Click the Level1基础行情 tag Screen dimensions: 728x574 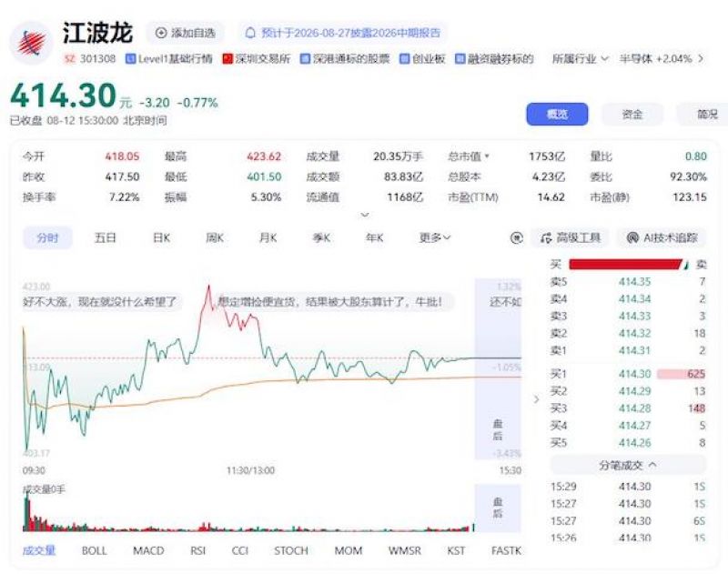click(x=169, y=59)
